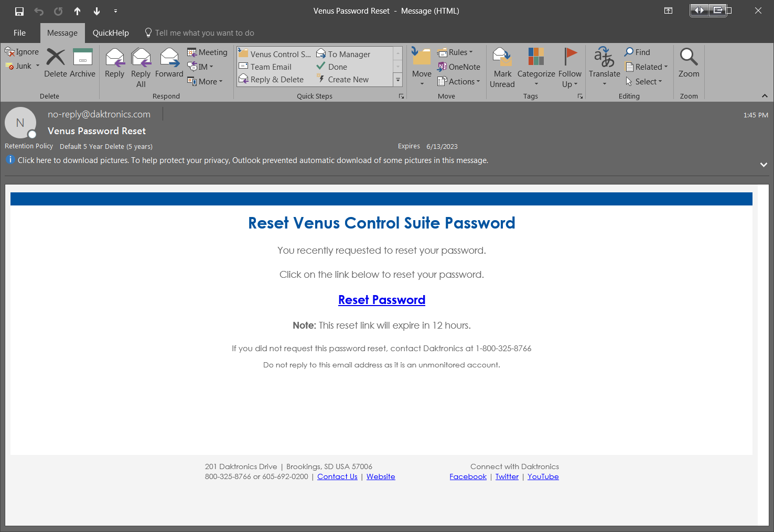774x532 pixels.
Task: Open the Categorize color menu
Action: 536,67
